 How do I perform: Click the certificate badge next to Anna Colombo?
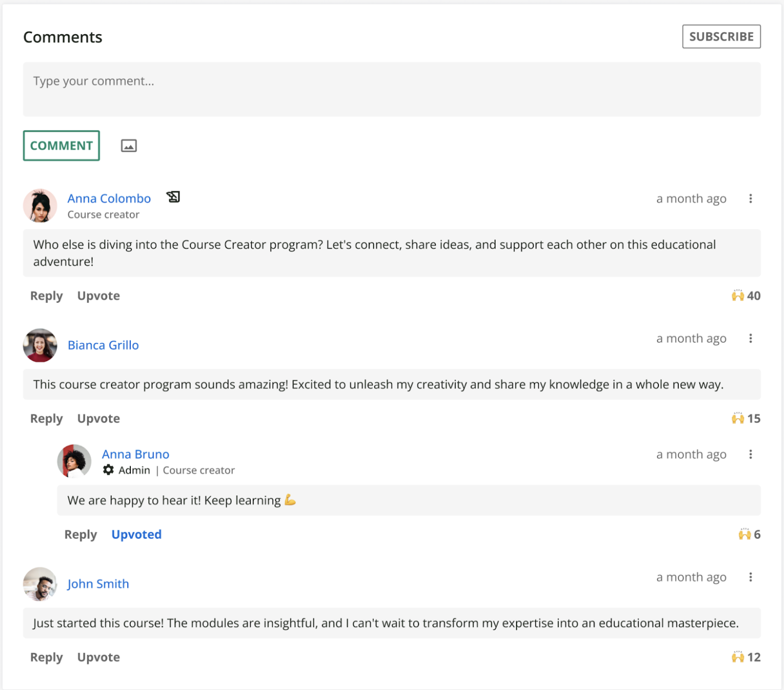pos(173,197)
